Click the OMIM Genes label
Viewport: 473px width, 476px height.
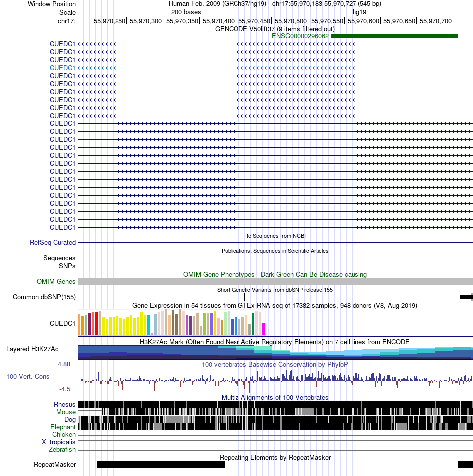click(56, 282)
